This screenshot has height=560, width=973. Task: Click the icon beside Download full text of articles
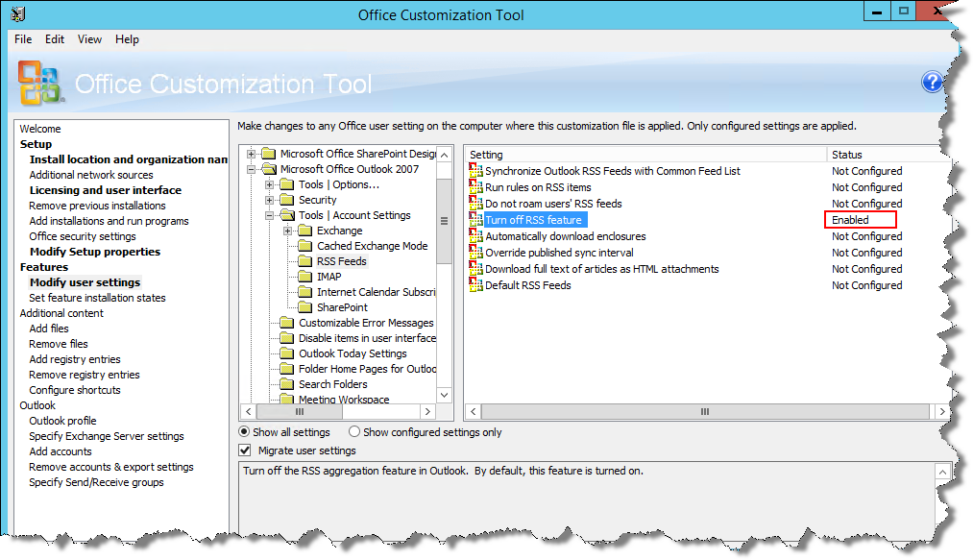[x=476, y=268]
